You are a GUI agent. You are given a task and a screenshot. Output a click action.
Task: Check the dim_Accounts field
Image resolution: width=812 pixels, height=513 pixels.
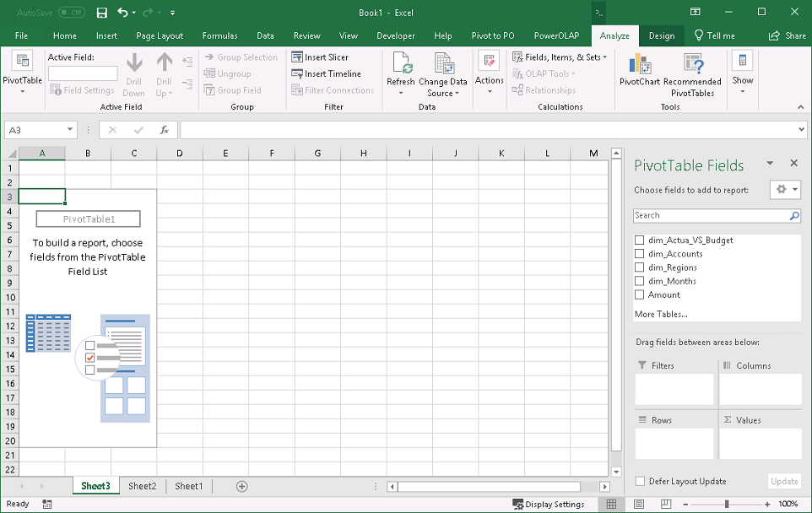640,254
